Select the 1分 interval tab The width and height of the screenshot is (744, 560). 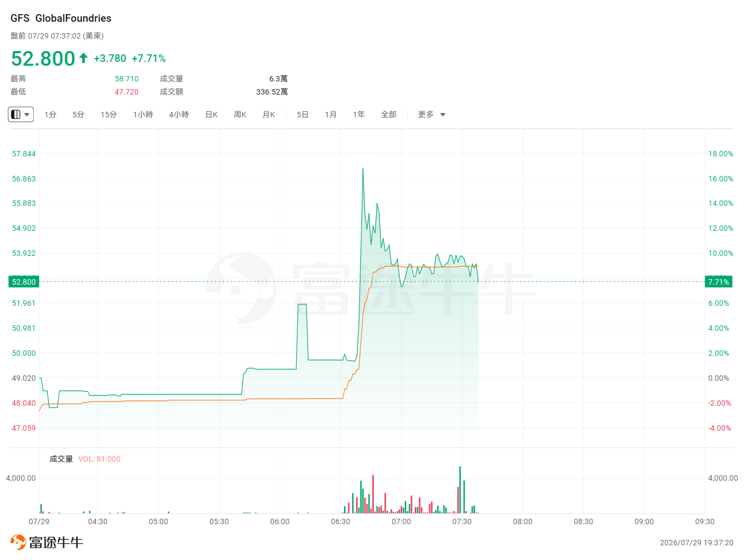51,115
